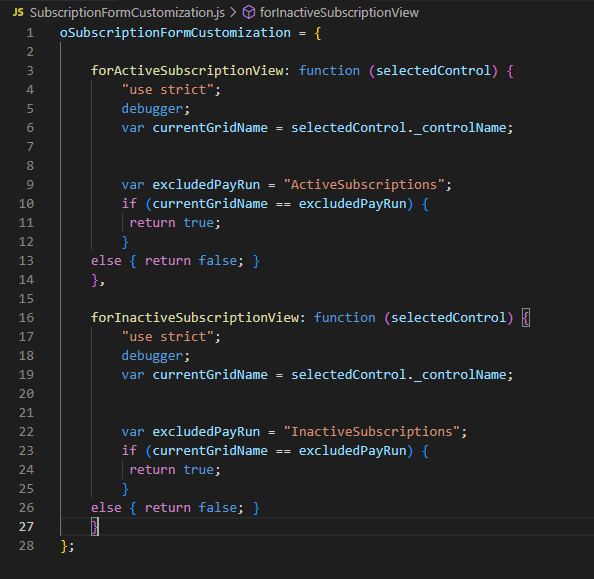This screenshot has height=579, width=594.
Task: Click _controlName on line 6
Action: click(x=460, y=128)
